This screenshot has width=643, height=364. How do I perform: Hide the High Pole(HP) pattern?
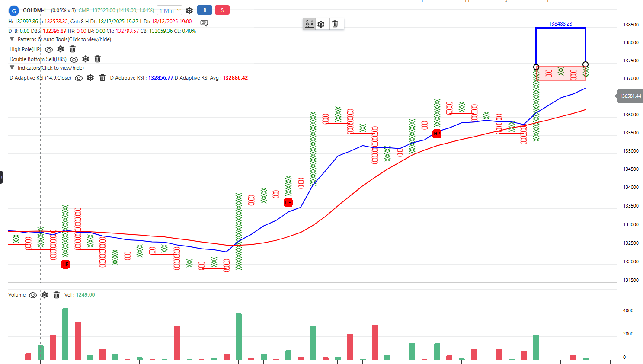(x=49, y=50)
